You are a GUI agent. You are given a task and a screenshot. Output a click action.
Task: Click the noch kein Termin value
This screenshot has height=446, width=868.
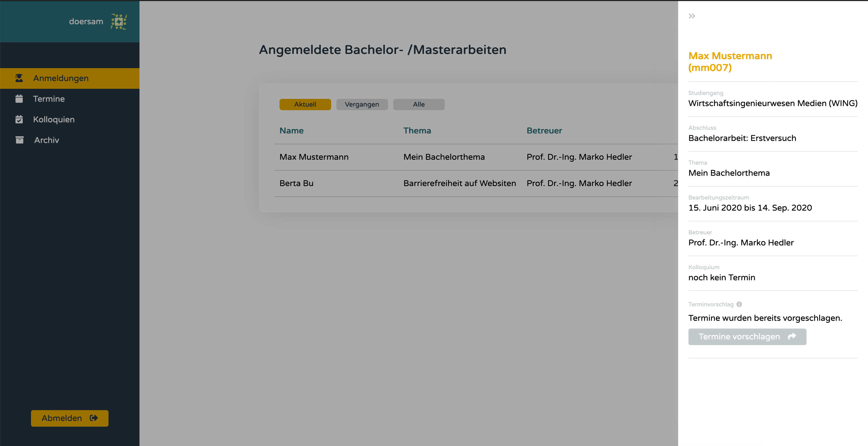coord(722,278)
